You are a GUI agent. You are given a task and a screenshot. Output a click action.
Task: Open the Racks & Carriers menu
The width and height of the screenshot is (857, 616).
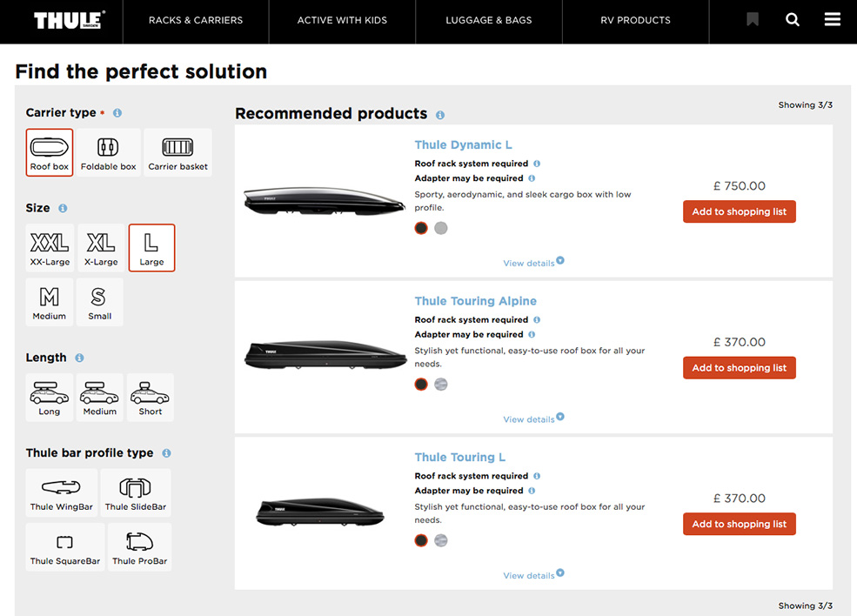coord(196,20)
